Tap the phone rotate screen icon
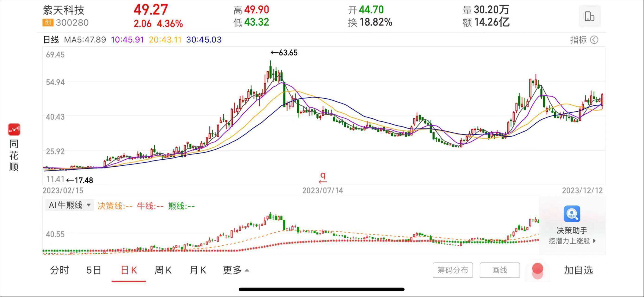644x297 pixels. coord(589,16)
